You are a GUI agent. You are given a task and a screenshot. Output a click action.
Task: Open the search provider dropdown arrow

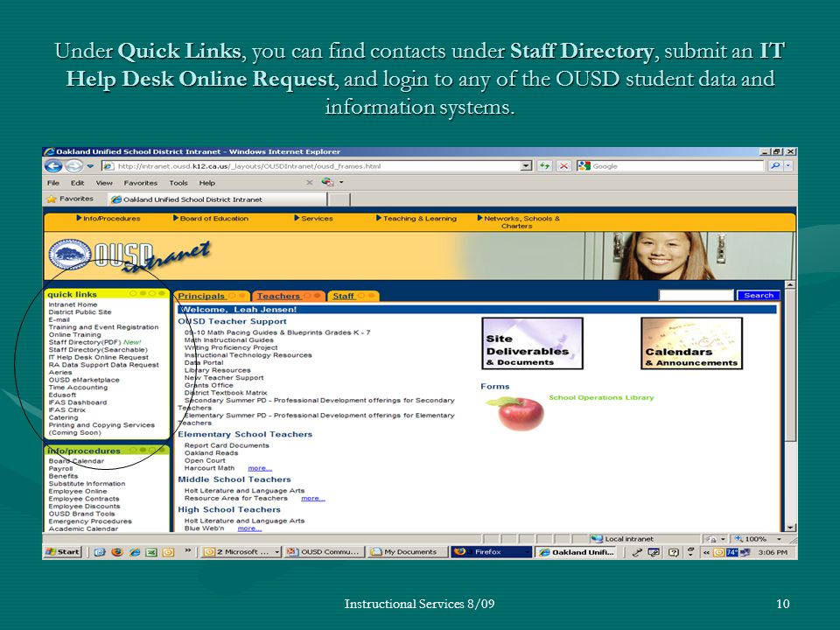(x=788, y=166)
